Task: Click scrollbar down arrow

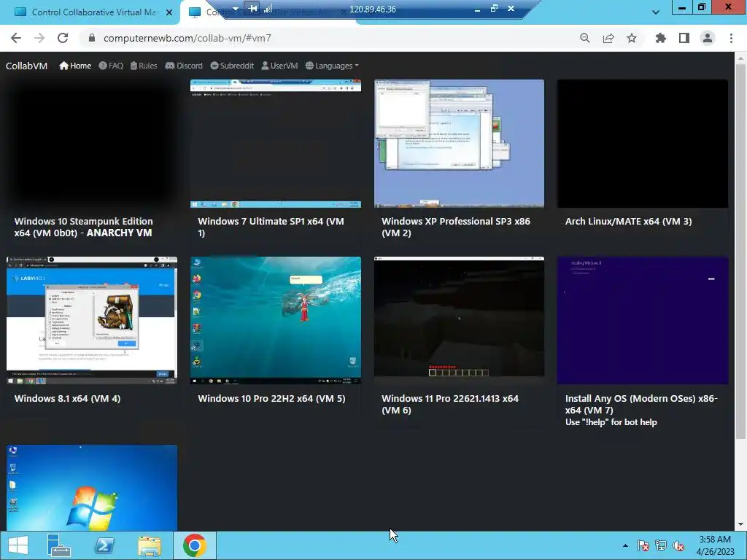Action: coord(740,525)
